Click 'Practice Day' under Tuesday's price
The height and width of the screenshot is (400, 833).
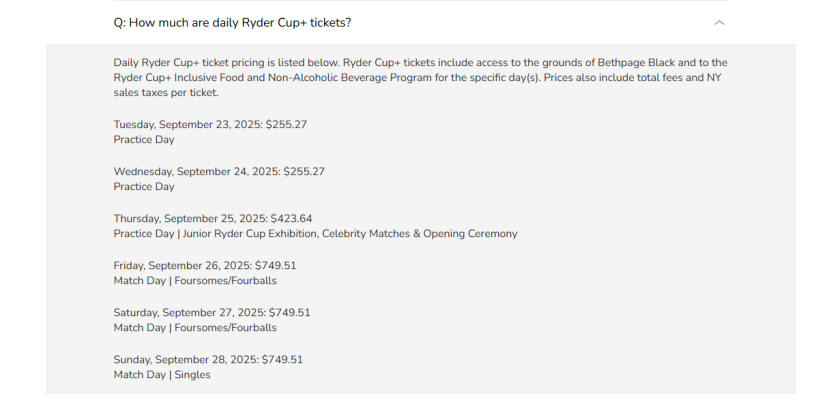point(144,140)
